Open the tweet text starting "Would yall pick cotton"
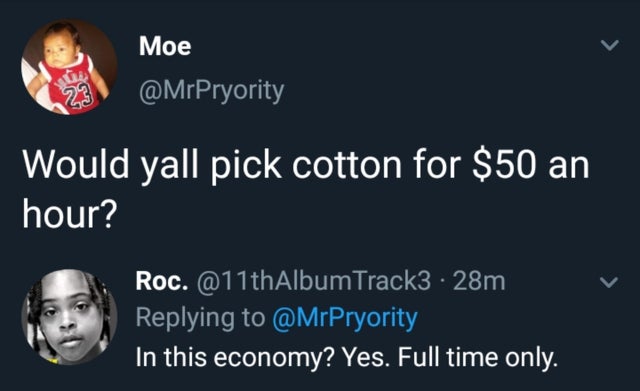Image resolution: width=640 pixels, height=391 pixels. 306,189
